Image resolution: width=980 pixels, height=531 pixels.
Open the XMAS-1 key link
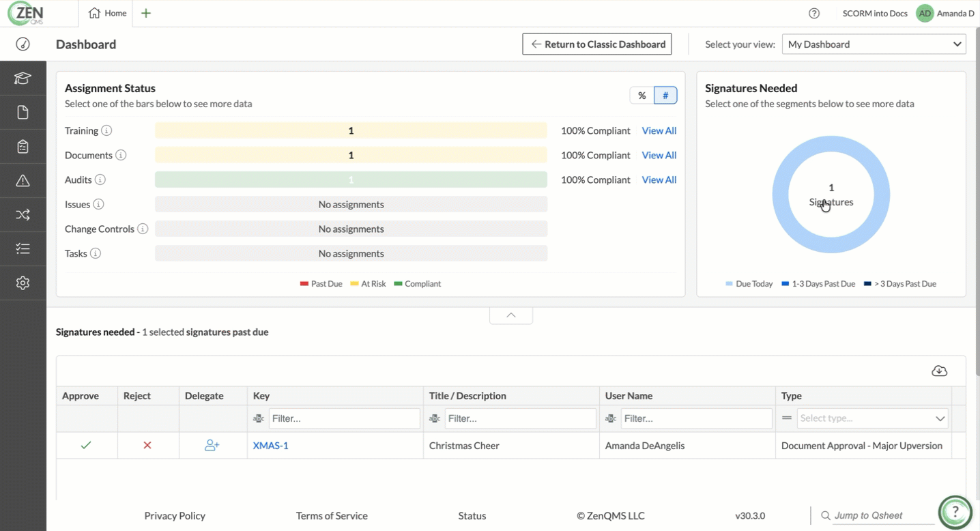tap(271, 446)
